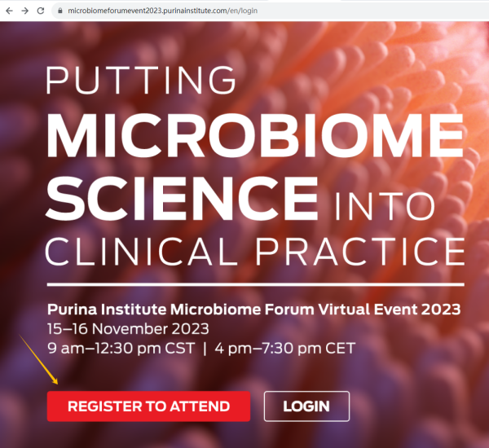Click the 15–16 November 2023 date text

(x=128, y=329)
